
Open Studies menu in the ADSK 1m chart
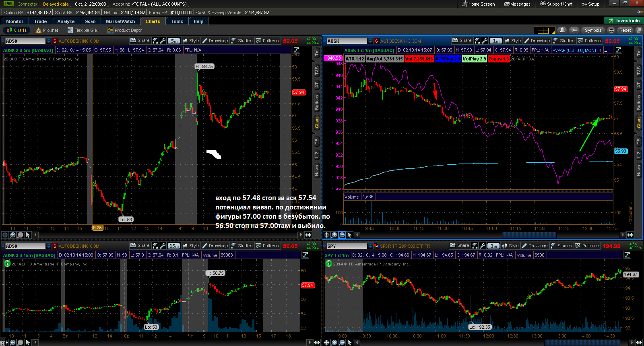[564, 41]
